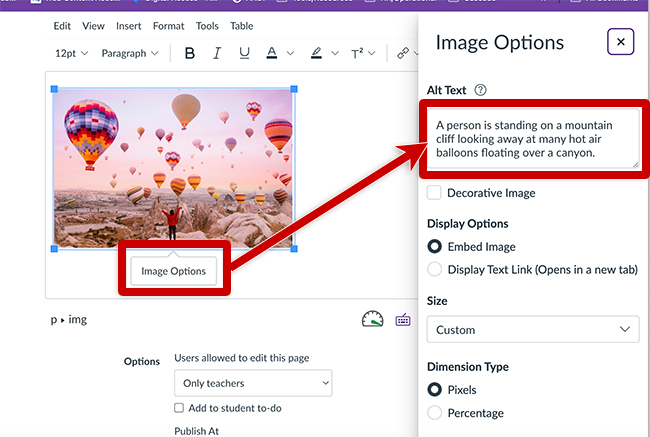The image size is (650, 437).
Task: Toggle underline formatting
Action: [x=244, y=53]
